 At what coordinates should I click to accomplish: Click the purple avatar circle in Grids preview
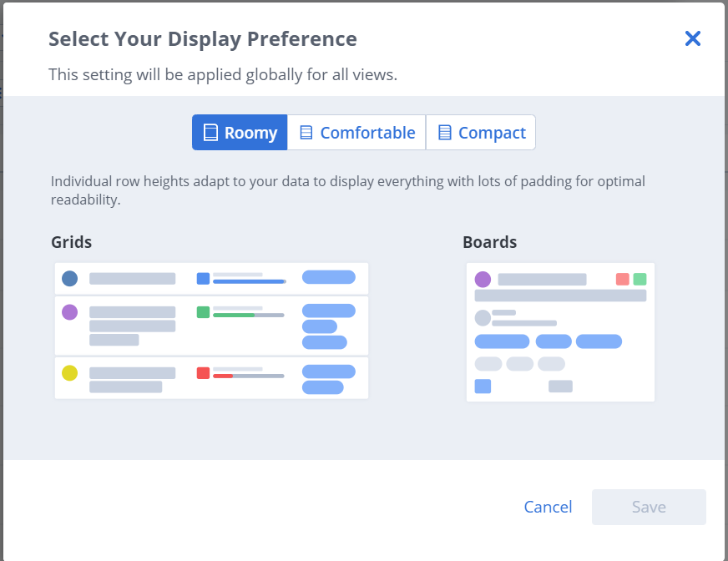click(70, 312)
